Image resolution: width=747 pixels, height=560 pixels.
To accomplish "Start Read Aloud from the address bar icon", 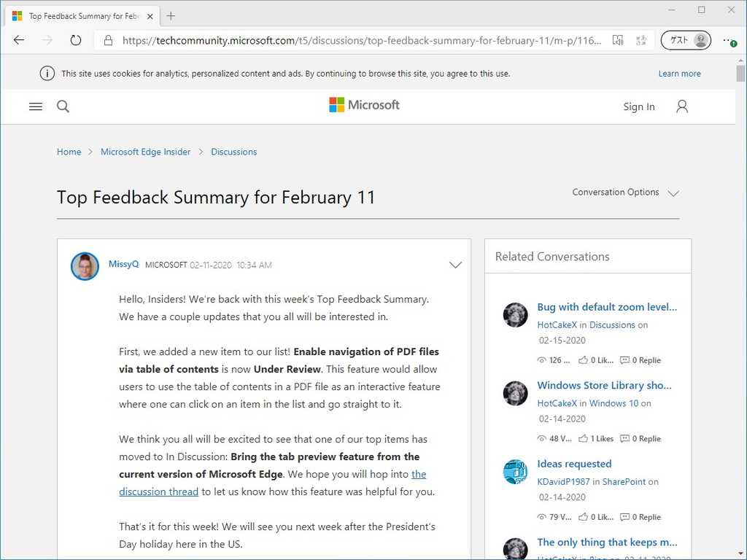I will [618, 40].
